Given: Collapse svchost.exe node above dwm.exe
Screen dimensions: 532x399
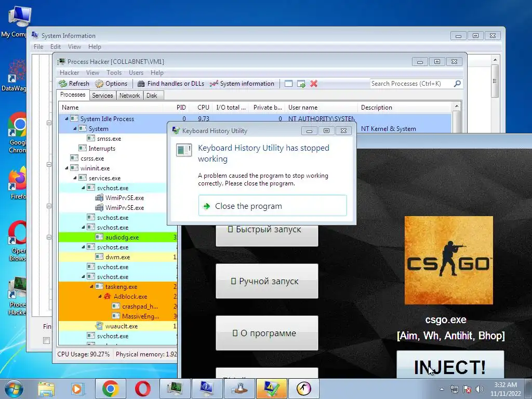Looking at the screenshot, I should pos(83,247).
